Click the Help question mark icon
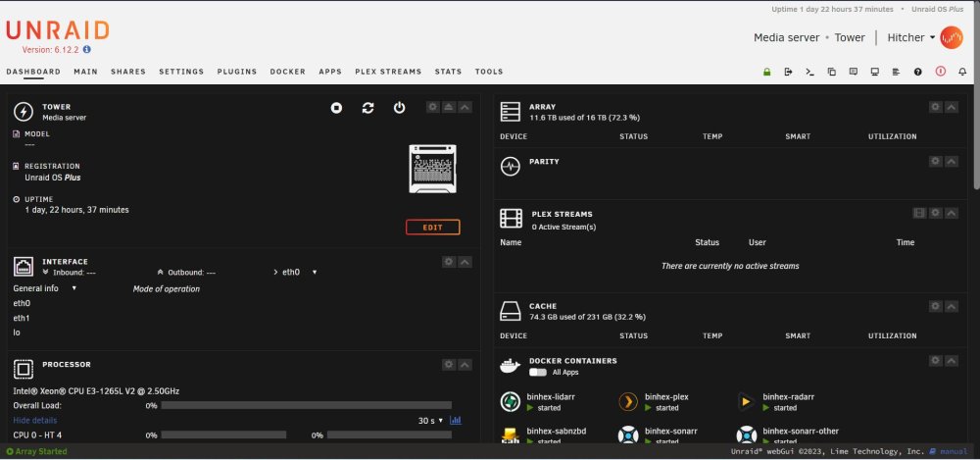The height and width of the screenshot is (460, 980). [917, 72]
